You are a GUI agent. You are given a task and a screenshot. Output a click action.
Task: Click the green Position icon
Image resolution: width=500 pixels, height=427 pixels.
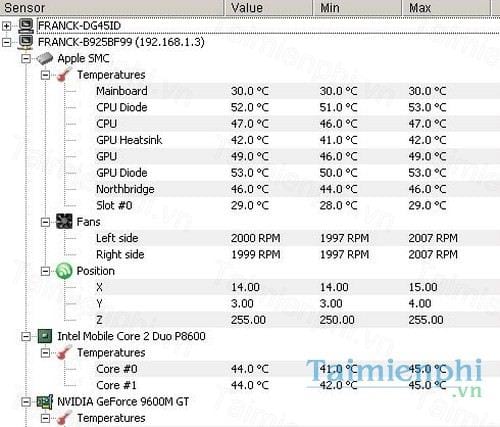coord(64,271)
